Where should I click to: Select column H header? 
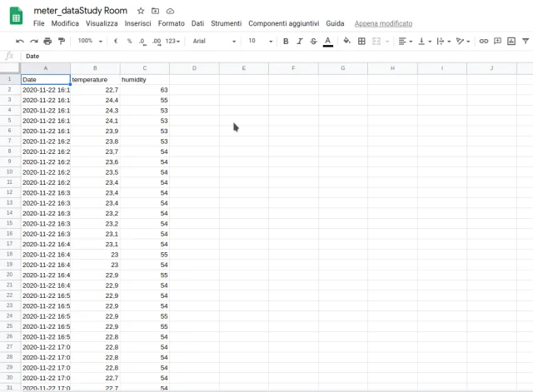pos(392,68)
